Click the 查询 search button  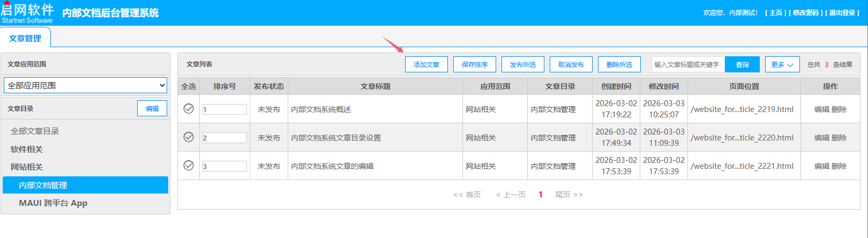tap(743, 64)
